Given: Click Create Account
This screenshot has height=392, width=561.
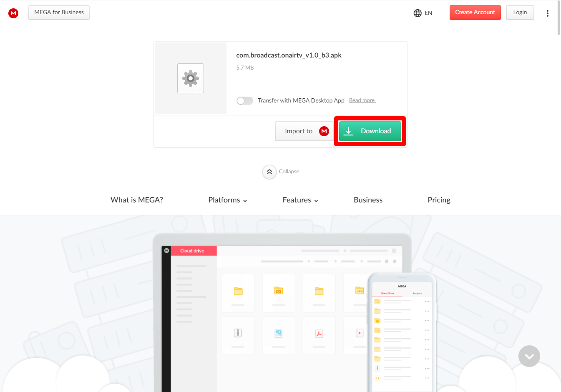Looking at the screenshot, I should pyautogui.click(x=475, y=12).
